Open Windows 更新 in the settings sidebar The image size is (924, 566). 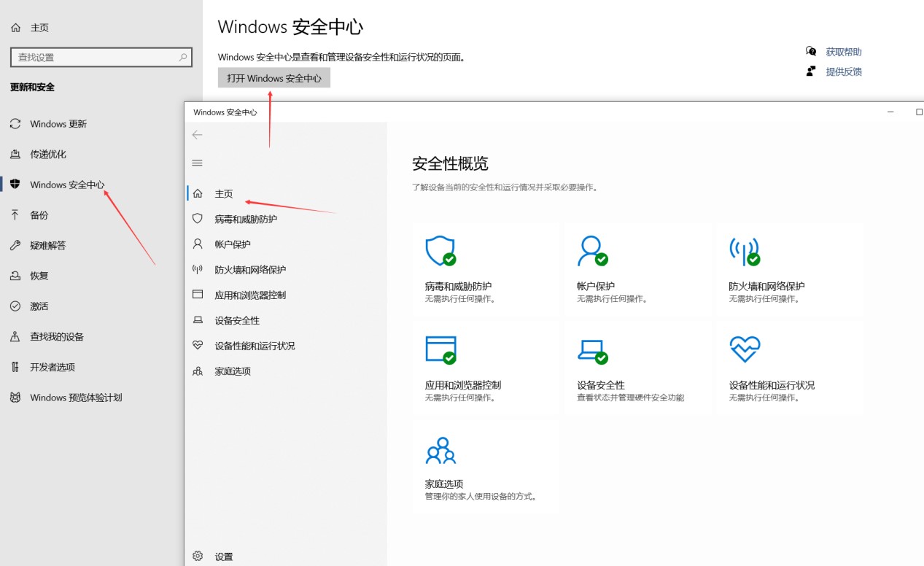[58, 124]
